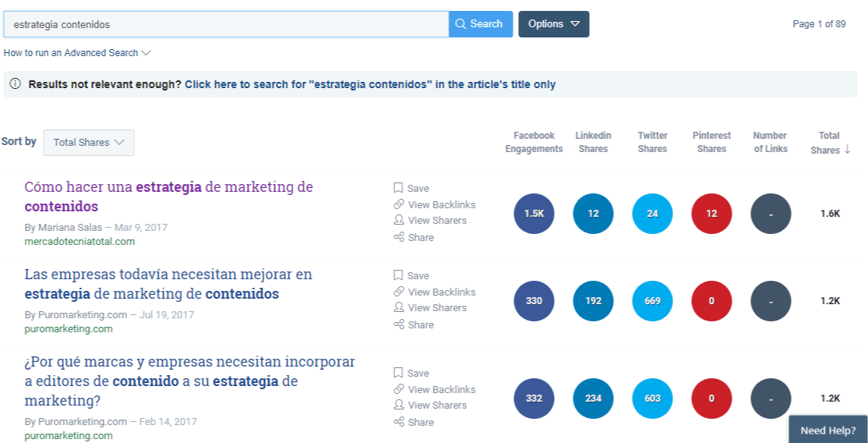Image resolution: width=868 pixels, height=443 pixels.
Task: View Backlinks for '¿Por qué marcas' article
Action: point(435,389)
